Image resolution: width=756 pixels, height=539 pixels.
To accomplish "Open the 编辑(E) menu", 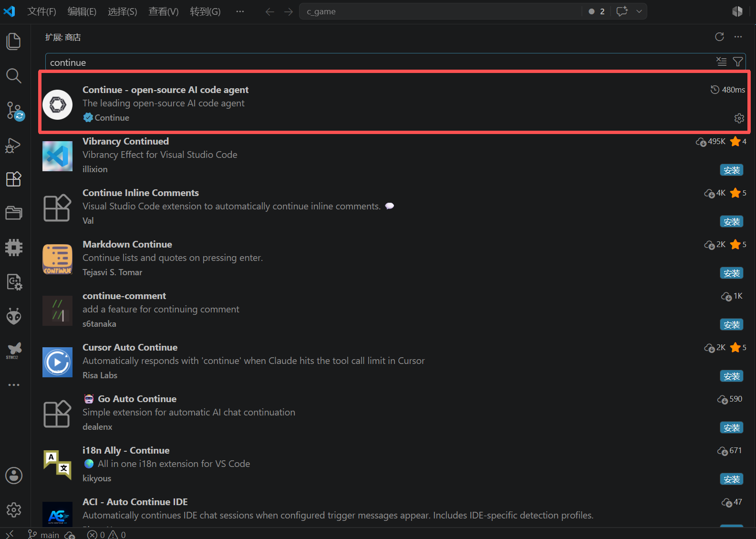I will click(x=82, y=11).
